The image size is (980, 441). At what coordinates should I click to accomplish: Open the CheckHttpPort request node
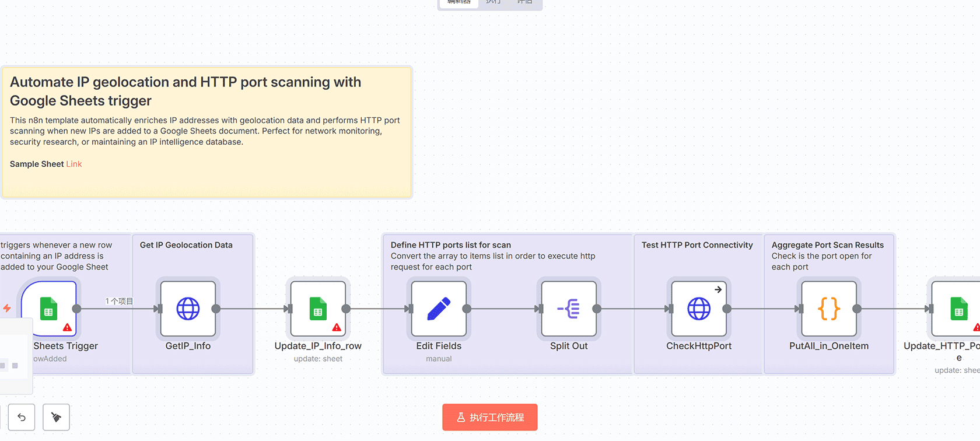[699, 309]
